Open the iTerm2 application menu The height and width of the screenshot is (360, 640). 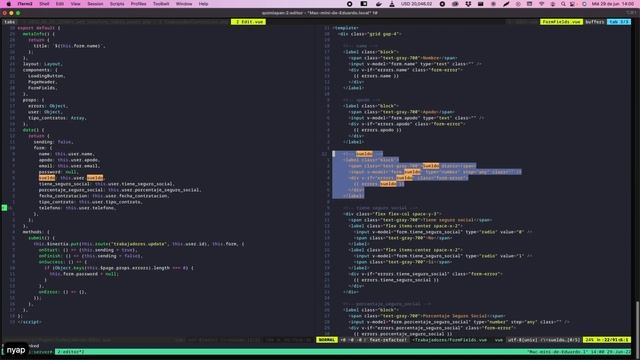(25, 4)
